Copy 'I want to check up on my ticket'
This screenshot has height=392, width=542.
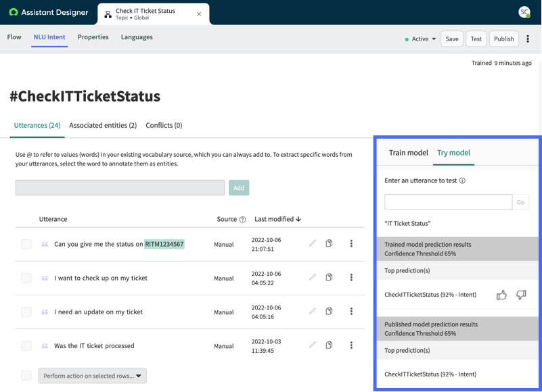pos(329,277)
